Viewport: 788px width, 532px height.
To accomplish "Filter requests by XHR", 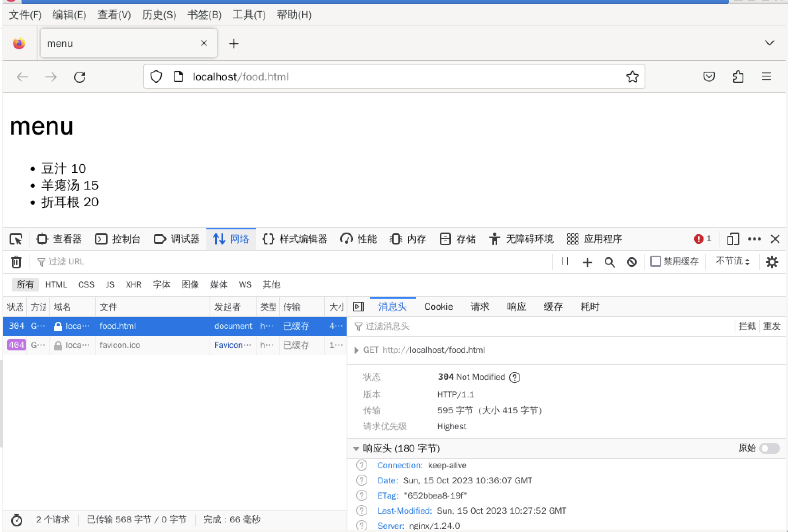I will [x=133, y=285].
